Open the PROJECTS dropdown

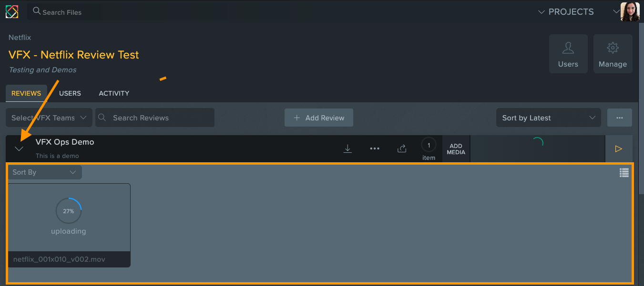point(566,12)
